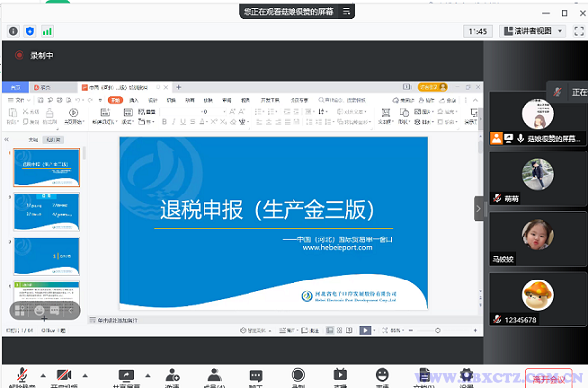This screenshot has height=388, width=588.
Task: Check the network signal status icon
Action: click(x=47, y=31)
